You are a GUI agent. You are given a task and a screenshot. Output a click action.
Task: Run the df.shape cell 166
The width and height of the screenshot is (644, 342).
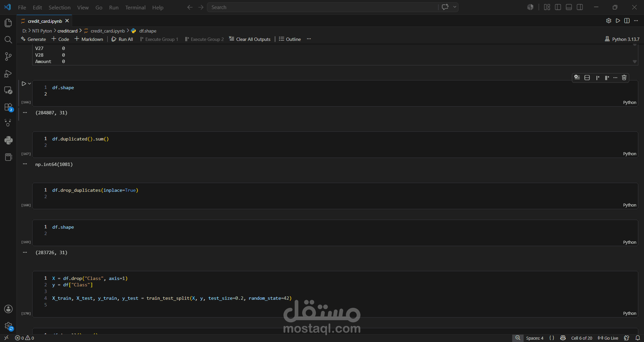pos(23,83)
